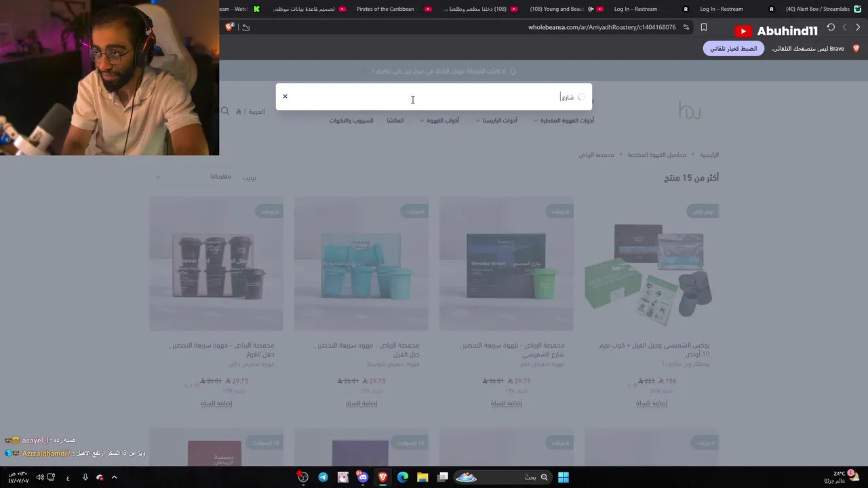Viewport: 868px width, 488px height.
Task: Open system tray clock and date
Action: (19, 477)
